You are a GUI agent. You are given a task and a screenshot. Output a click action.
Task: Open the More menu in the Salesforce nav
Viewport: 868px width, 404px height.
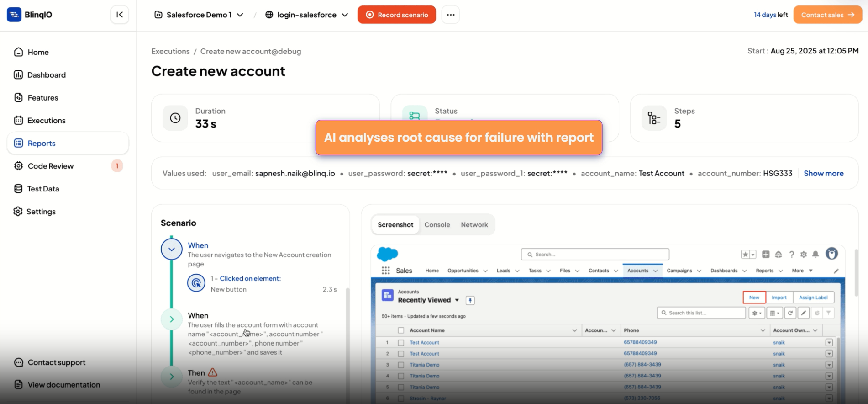(802, 271)
